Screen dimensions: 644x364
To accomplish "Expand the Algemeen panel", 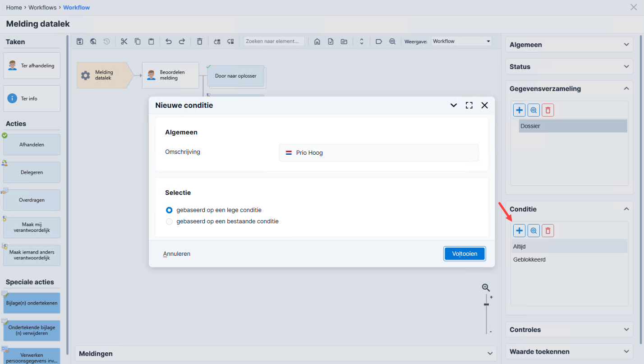I will coord(569,45).
